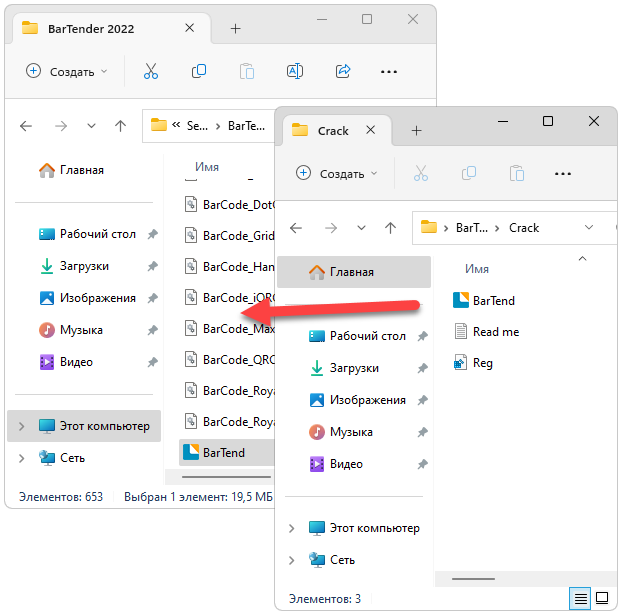The width and height of the screenshot is (620, 614).
Task: Switch to large icons view in Crack window
Action: [x=602, y=599]
